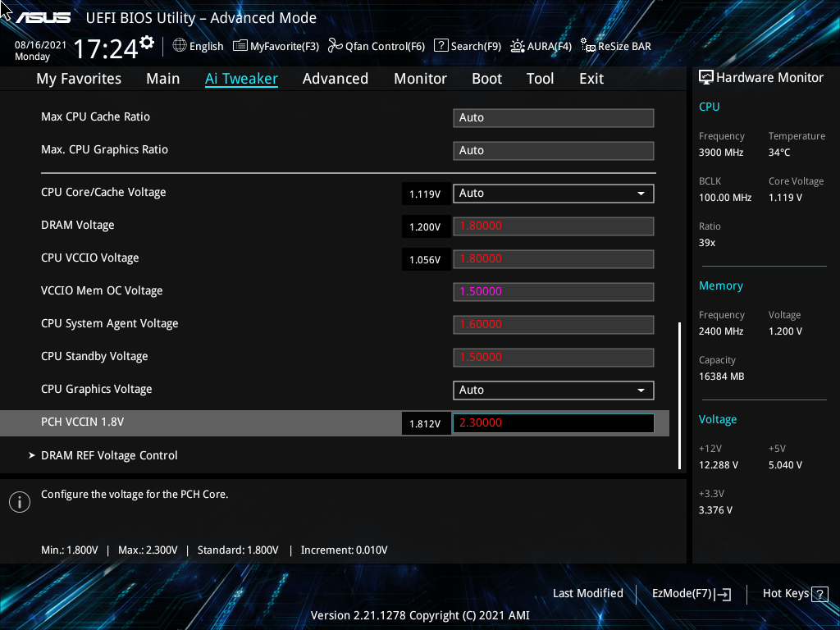Switch to the Main tab

pos(163,79)
